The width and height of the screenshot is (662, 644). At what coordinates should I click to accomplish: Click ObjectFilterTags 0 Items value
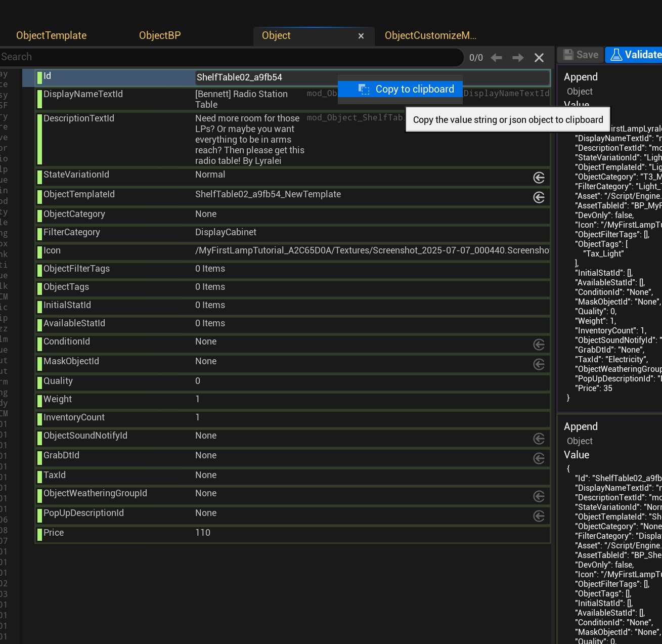coord(210,269)
